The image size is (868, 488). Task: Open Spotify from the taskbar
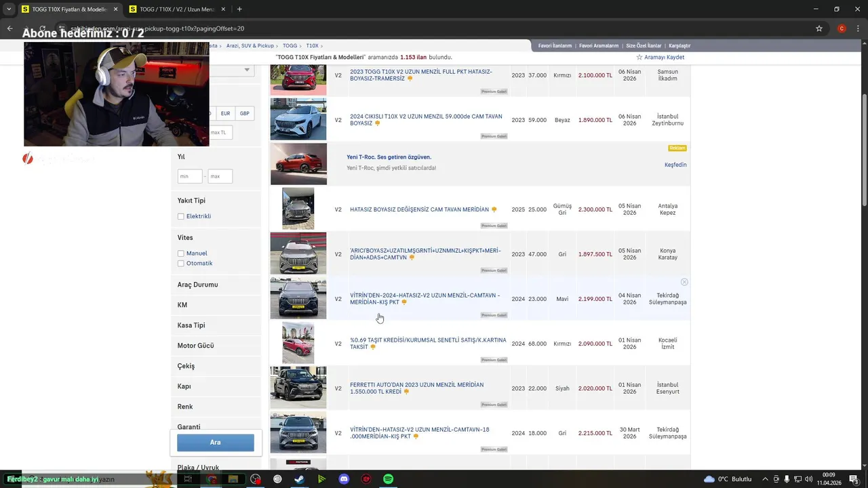[388, 479]
